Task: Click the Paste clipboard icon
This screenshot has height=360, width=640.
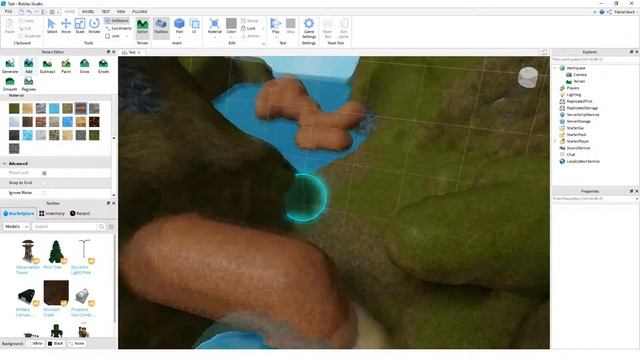Action: pyautogui.click(x=9, y=26)
